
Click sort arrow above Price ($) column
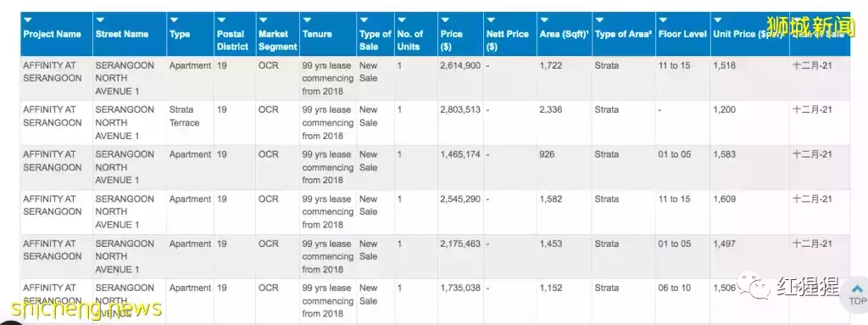[x=445, y=20]
